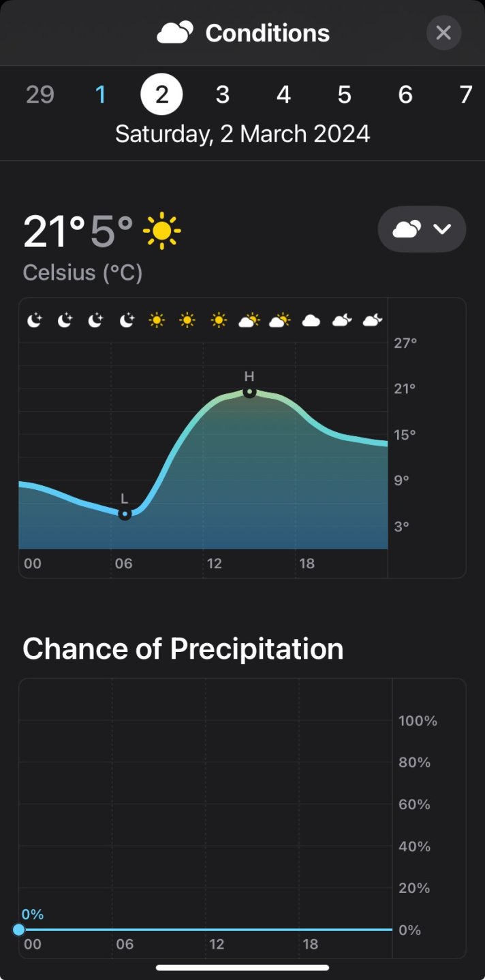Image resolution: width=485 pixels, height=980 pixels.
Task: Tap the currently selected day 2
Action: [x=161, y=95]
